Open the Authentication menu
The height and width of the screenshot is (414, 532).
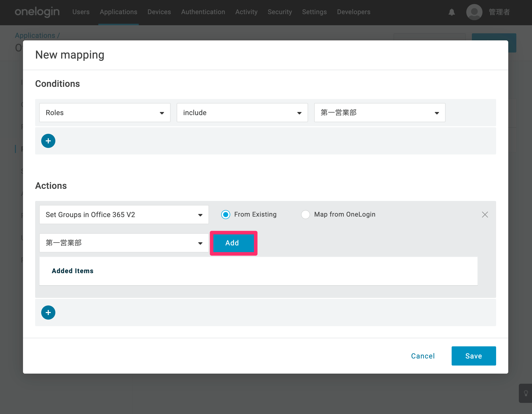click(203, 12)
